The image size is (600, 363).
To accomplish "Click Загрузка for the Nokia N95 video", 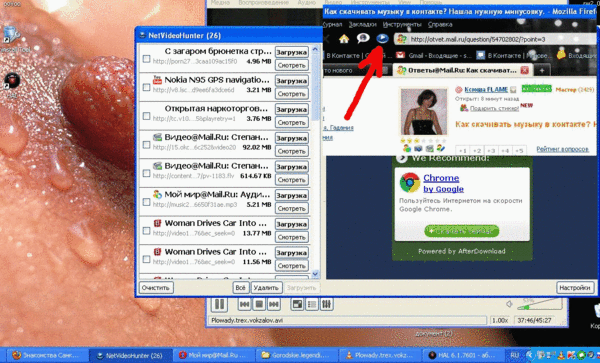I will [292, 81].
